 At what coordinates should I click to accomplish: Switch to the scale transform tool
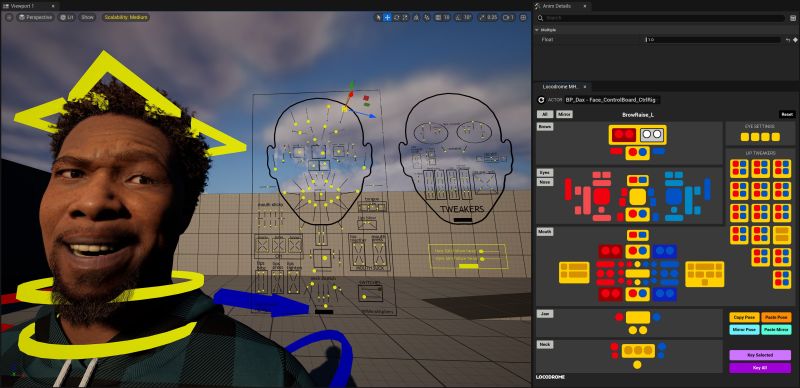(405, 17)
